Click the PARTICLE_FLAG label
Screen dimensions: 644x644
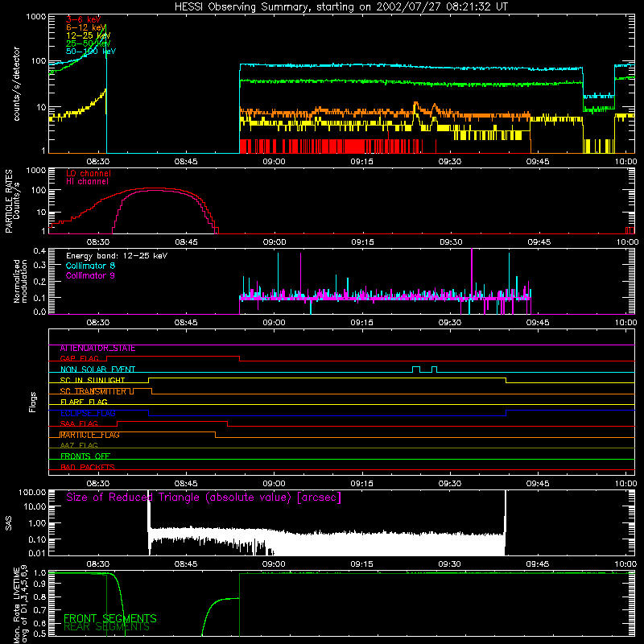(90, 435)
